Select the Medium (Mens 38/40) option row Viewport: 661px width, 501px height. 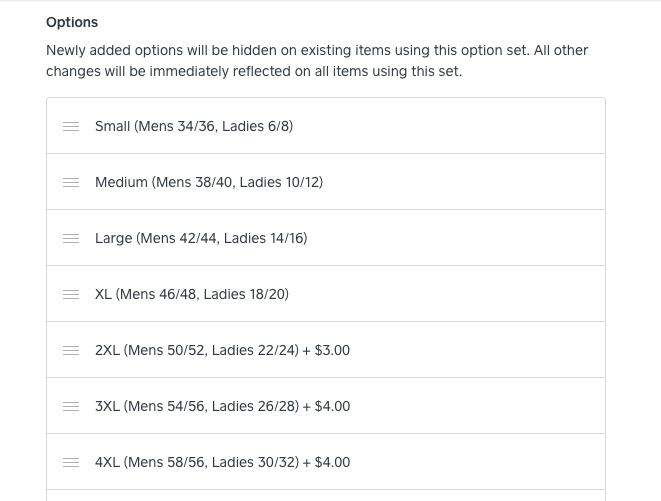(208, 183)
